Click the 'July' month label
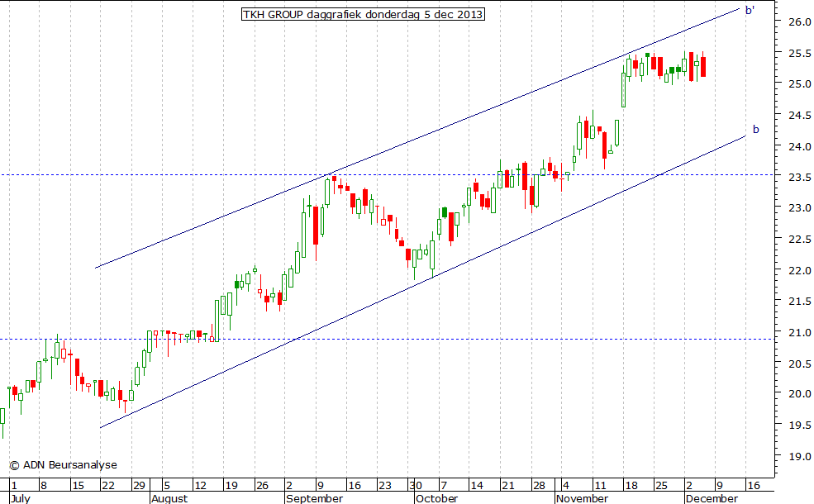 (x=20, y=498)
